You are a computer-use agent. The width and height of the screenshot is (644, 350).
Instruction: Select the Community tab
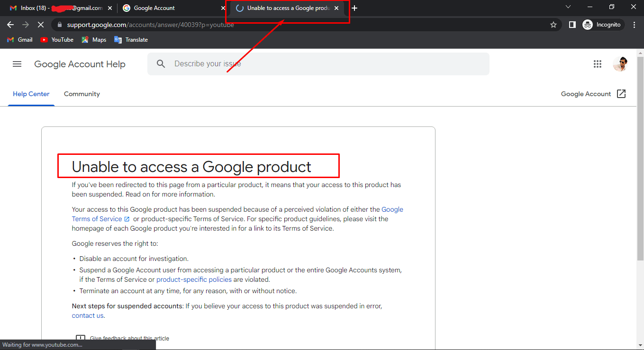click(82, 94)
